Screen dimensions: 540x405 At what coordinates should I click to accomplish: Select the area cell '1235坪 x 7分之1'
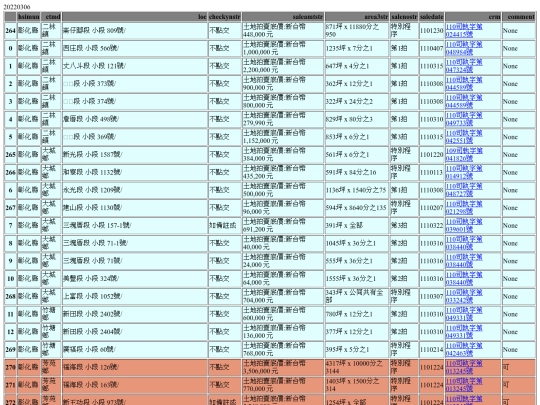pyautogui.click(x=357, y=48)
